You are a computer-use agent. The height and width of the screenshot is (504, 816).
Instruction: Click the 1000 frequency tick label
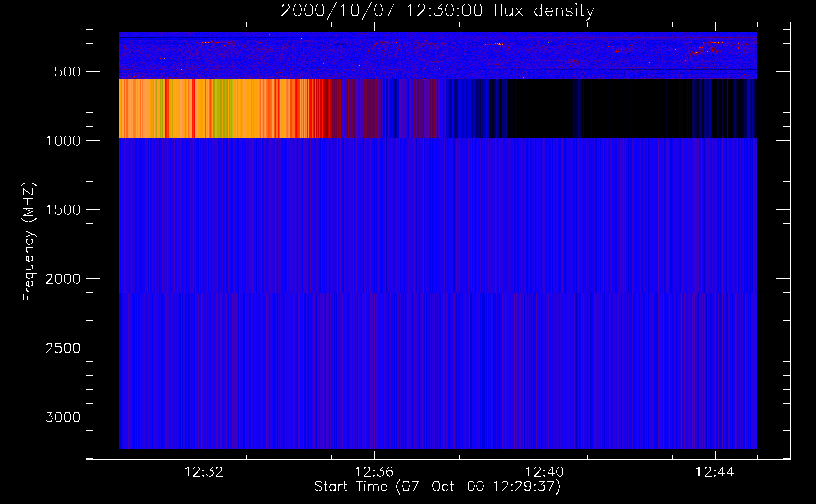63,141
